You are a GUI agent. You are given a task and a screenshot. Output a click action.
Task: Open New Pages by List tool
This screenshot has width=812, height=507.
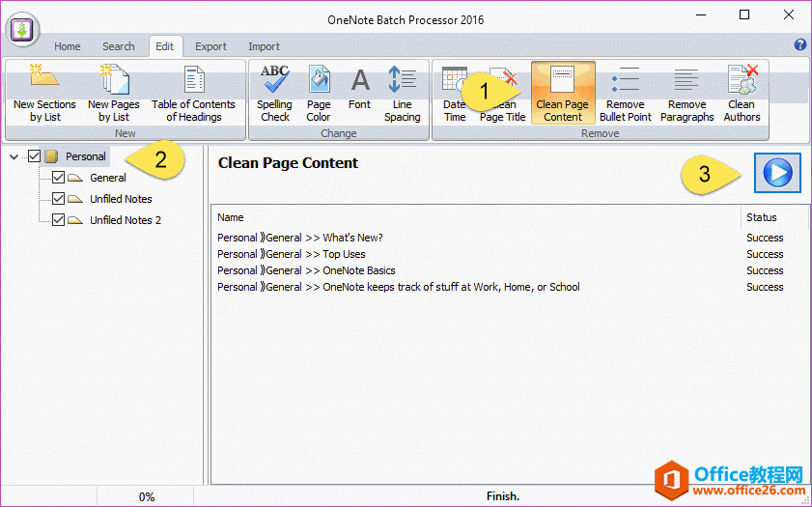click(113, 94)
